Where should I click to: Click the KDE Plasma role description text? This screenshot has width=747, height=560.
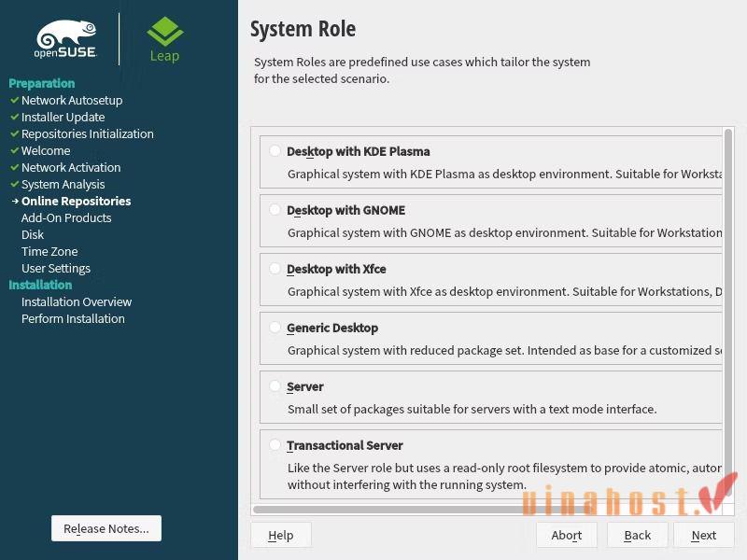pyautogui.click(x=504, y=174)
